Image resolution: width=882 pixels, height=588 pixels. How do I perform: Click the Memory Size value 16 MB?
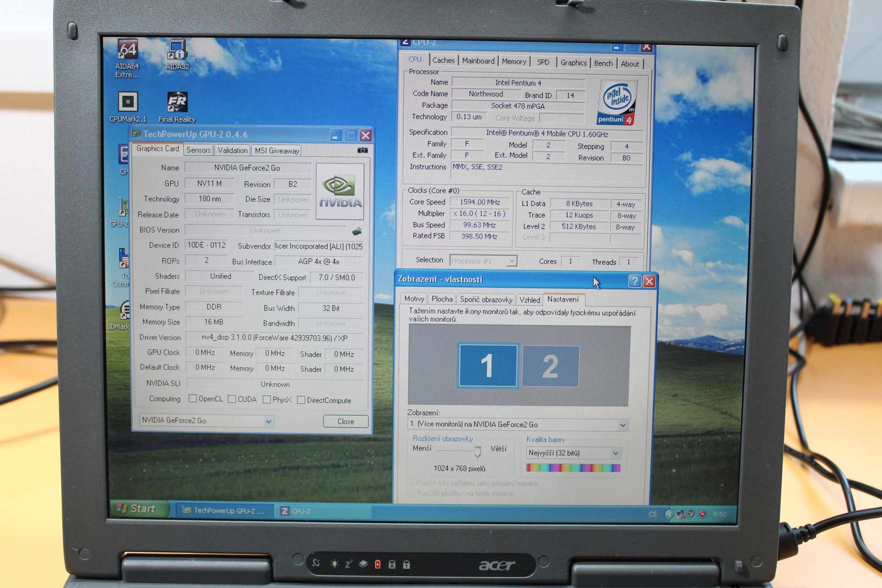pos(214,322)
